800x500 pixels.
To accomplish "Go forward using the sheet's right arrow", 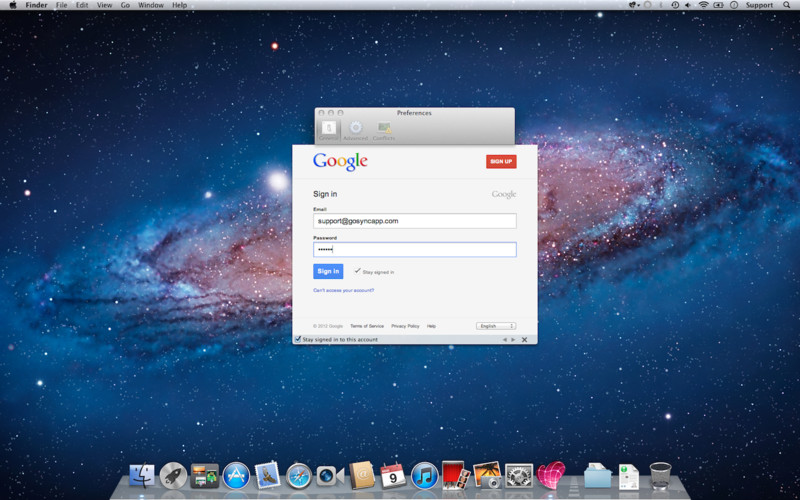I will 513,339.
